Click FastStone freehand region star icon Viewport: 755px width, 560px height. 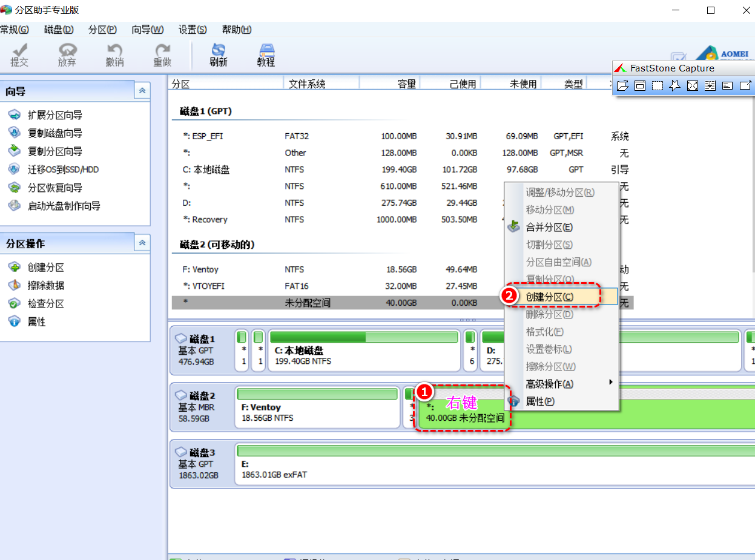[674, 86]
